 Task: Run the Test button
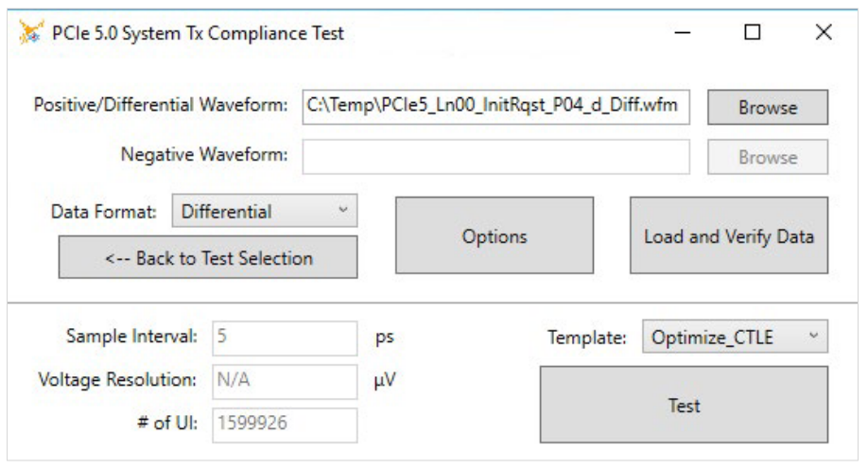(684, 406)
